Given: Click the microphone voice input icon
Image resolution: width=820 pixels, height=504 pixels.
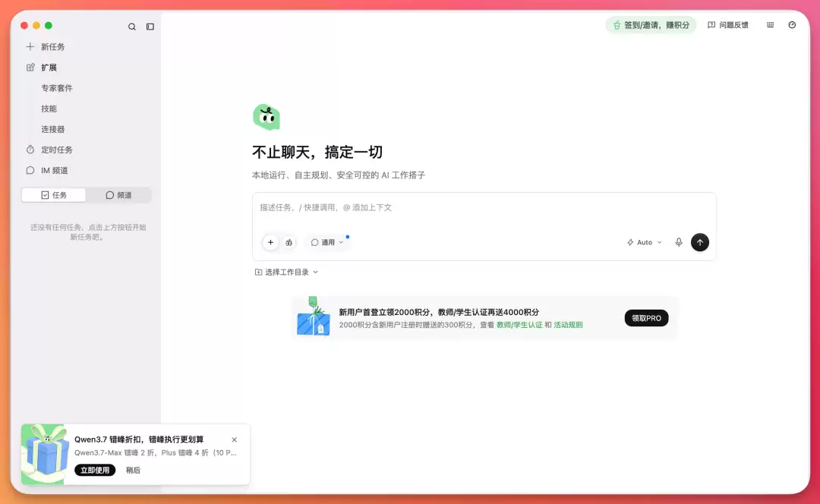Looking at the screenshot, I should [x=678, y=242].
